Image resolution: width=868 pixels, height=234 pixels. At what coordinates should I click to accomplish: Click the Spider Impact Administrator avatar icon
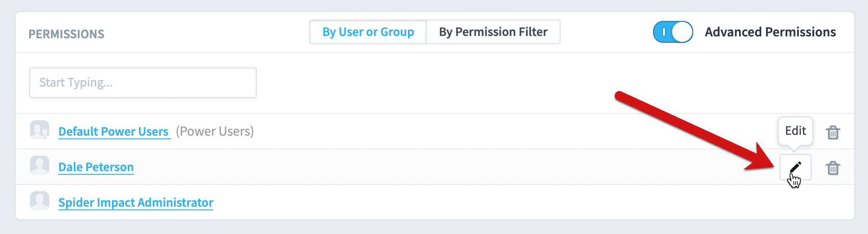(40, 201)
